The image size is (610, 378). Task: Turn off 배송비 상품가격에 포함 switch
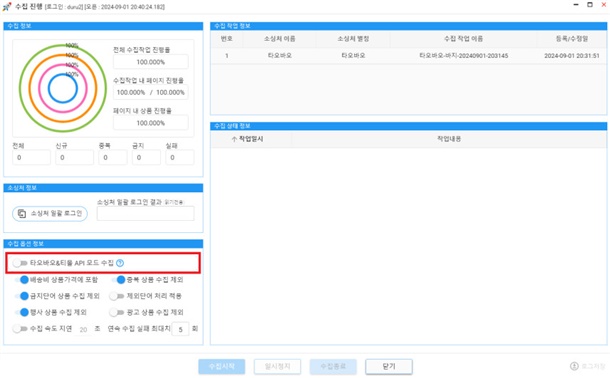(22, 280)
